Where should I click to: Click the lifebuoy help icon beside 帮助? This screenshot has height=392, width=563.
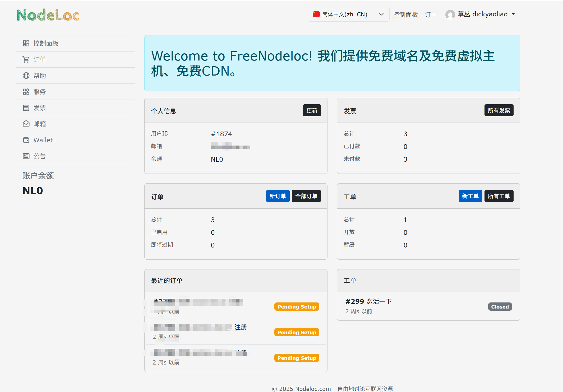26,76
